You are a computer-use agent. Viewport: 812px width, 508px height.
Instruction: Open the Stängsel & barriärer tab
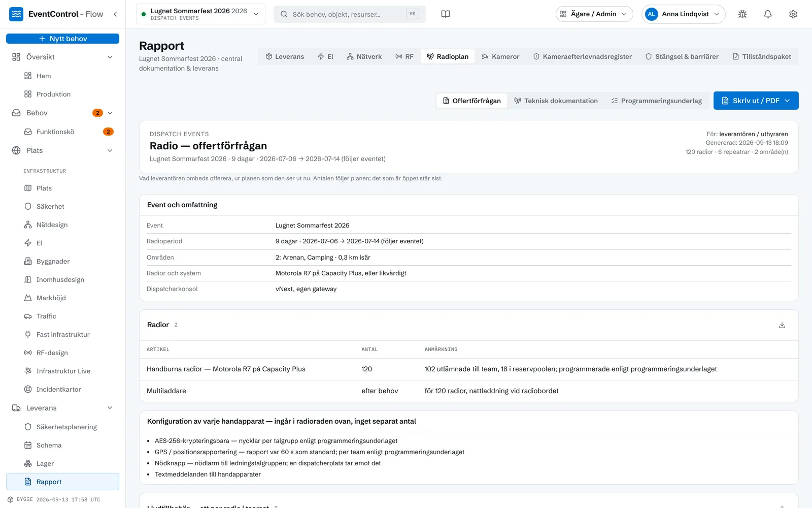(682, 56)
